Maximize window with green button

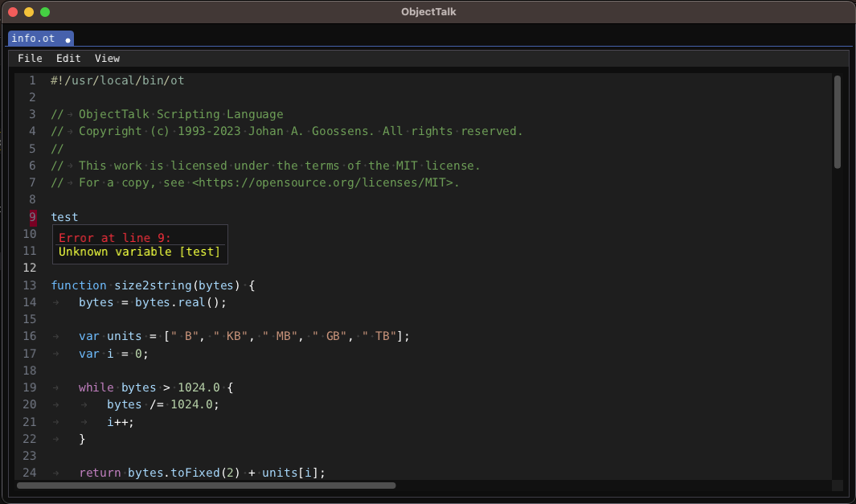pyautogui.click(x=45, y=12)
